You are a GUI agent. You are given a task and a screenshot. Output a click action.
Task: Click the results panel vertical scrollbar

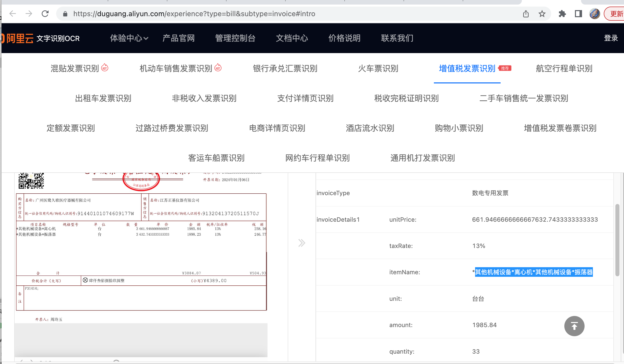click(617, 240)
